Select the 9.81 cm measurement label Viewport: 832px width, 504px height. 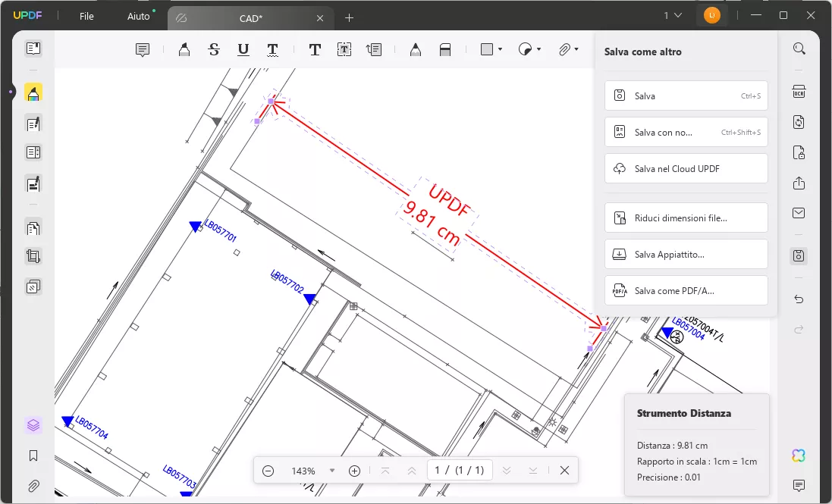(432, 223)
